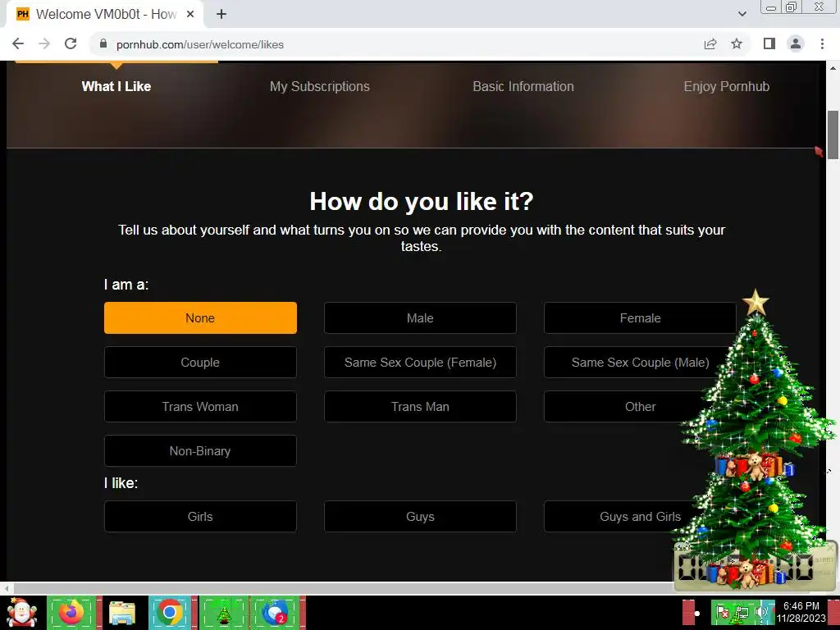Open Chrome three-dot menu
Image resolution: width=840 pixels, height=630 pixels.
(822, 44)
